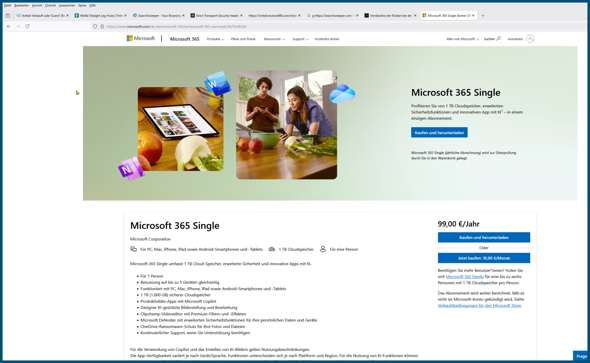590x363 pixels.
Task: Click 'Jetzt kaufen: 10,00 €/Monat' button
Action: tap(484, 258)
